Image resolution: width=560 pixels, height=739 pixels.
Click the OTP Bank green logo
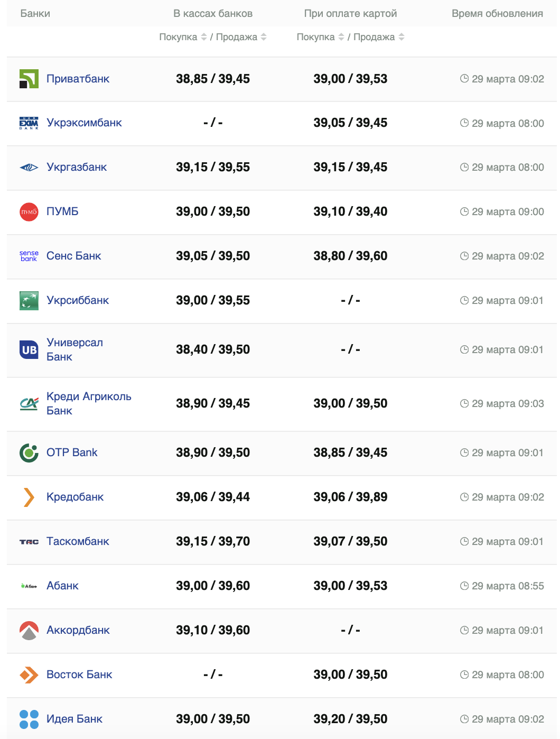tap(29, 453)
